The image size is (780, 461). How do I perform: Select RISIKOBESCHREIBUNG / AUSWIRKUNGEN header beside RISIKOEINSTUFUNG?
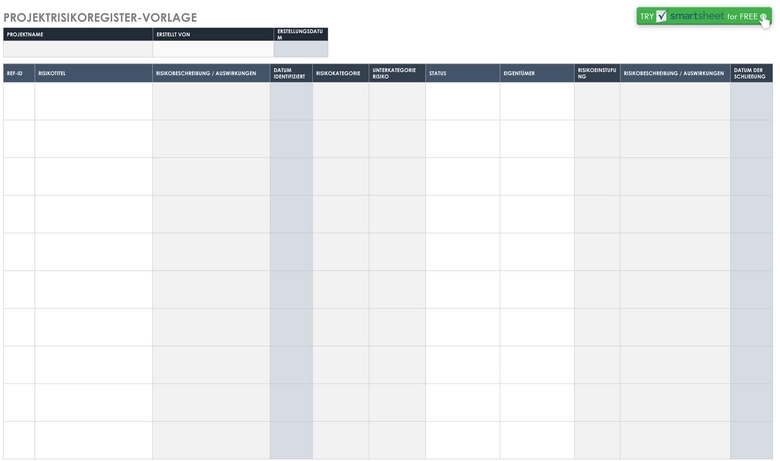click(675, 73)
